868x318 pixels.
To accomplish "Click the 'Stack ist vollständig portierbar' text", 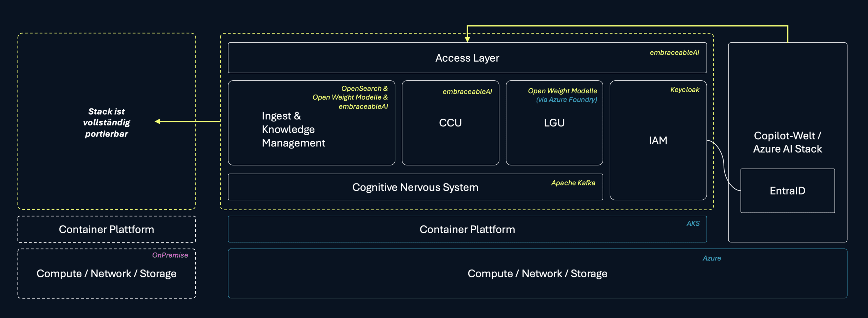I will click(106, 122).
